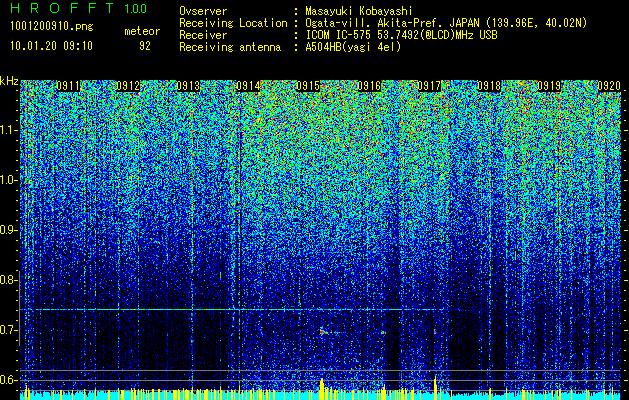Click the 0911 time marker
629x400 pixels.
(x=68, y=85)
